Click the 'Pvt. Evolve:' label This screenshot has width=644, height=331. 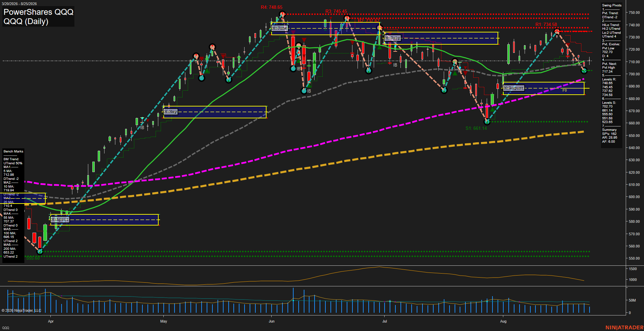click(611, 44)
